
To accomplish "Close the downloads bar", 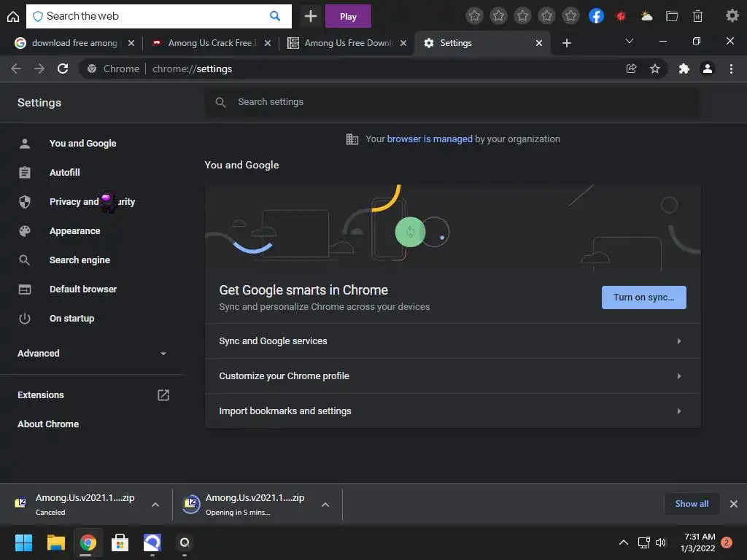I will [734, 504].
